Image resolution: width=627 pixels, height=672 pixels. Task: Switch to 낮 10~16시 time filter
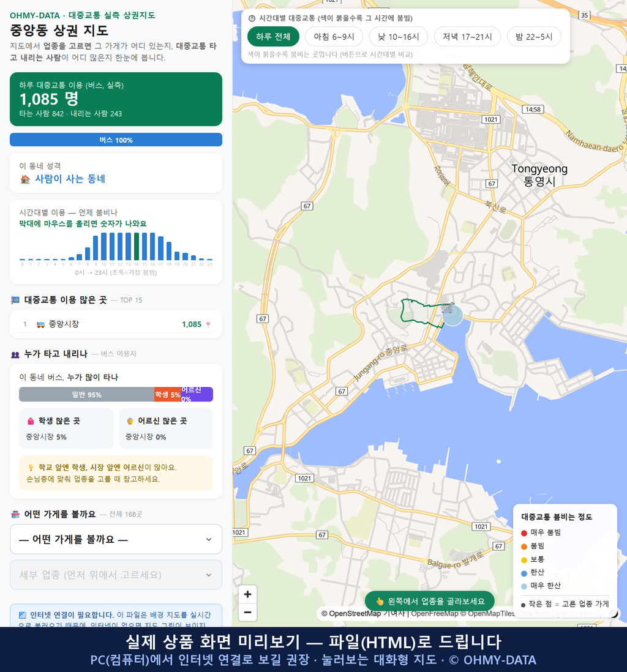399,37
